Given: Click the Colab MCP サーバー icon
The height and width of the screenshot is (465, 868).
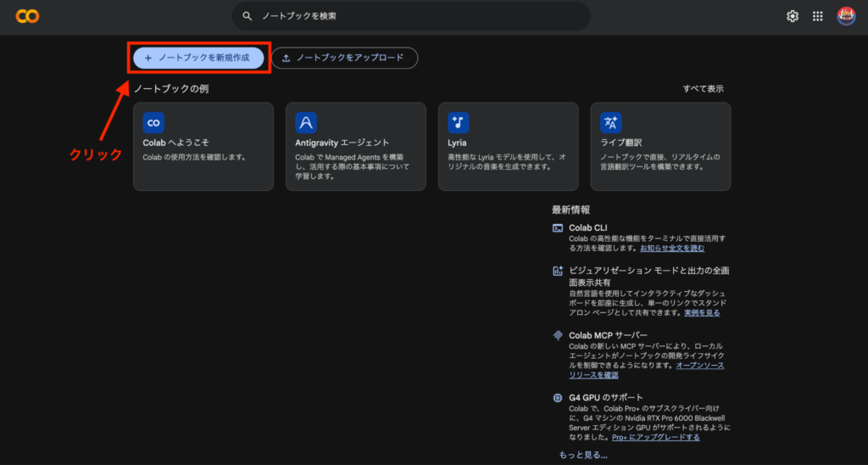Looking at the screenshot, I should 558,336.
